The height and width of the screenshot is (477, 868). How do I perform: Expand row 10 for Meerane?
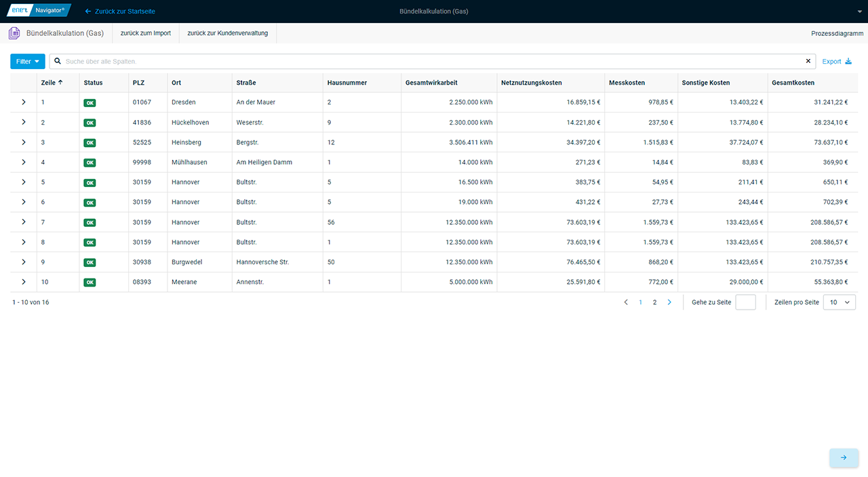click(x=24, y=282)
